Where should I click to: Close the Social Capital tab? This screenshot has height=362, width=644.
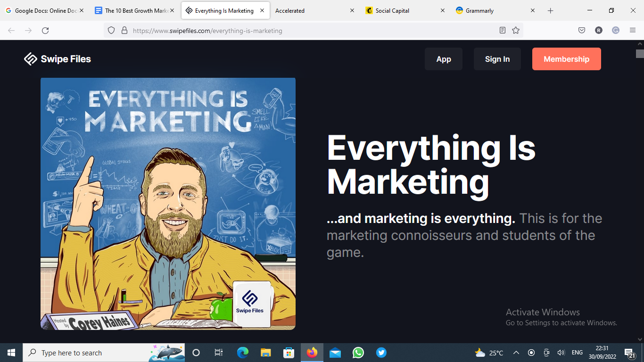pyautogui.click(x=443, y=10)
